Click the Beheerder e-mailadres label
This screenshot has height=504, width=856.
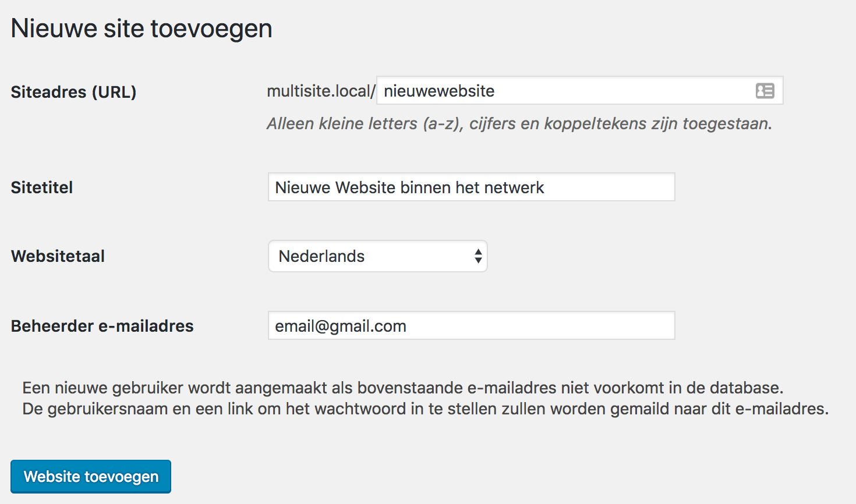click(102, 326)
